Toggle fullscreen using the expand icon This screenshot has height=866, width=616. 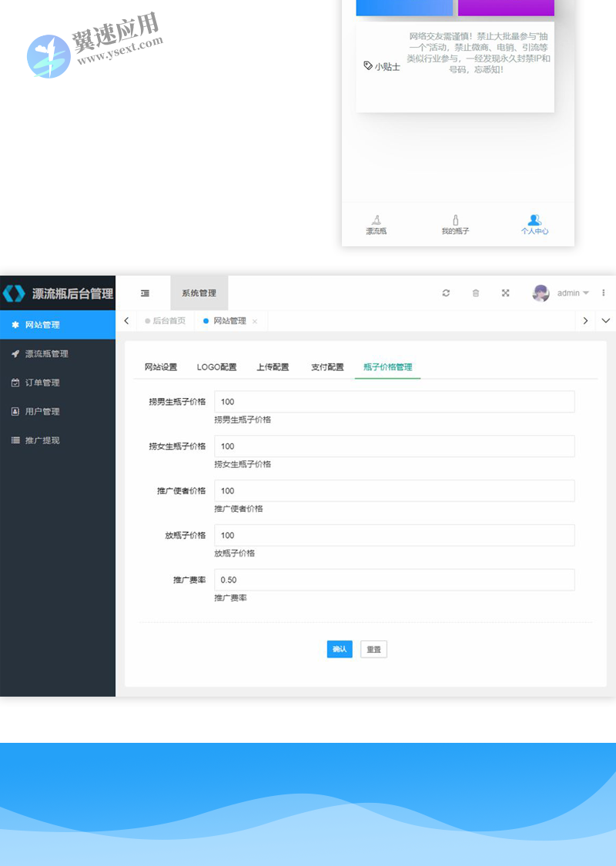point(506,293)
